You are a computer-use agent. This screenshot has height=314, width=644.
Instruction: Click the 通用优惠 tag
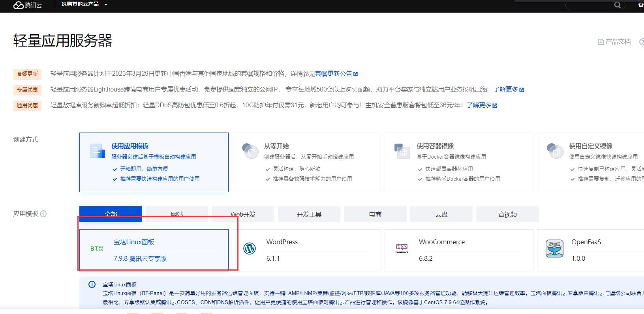(27, 105)
